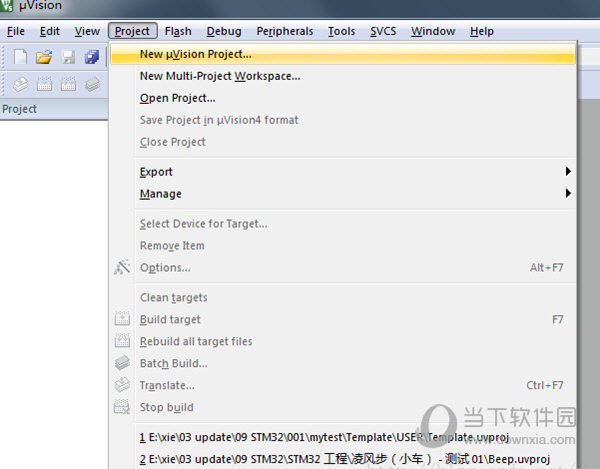Click the Rebuild all target files icon
The height and width of the screenshot is (469, 600).
(x=122, y=340)
